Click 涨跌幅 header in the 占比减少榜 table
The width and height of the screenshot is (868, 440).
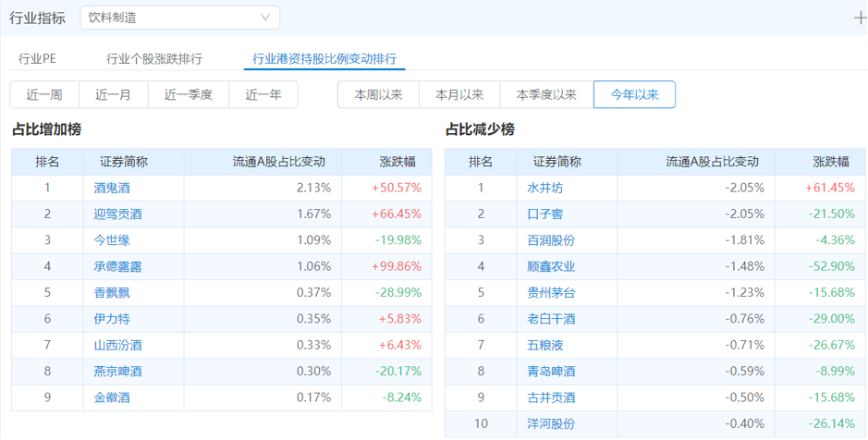[831, 162]
